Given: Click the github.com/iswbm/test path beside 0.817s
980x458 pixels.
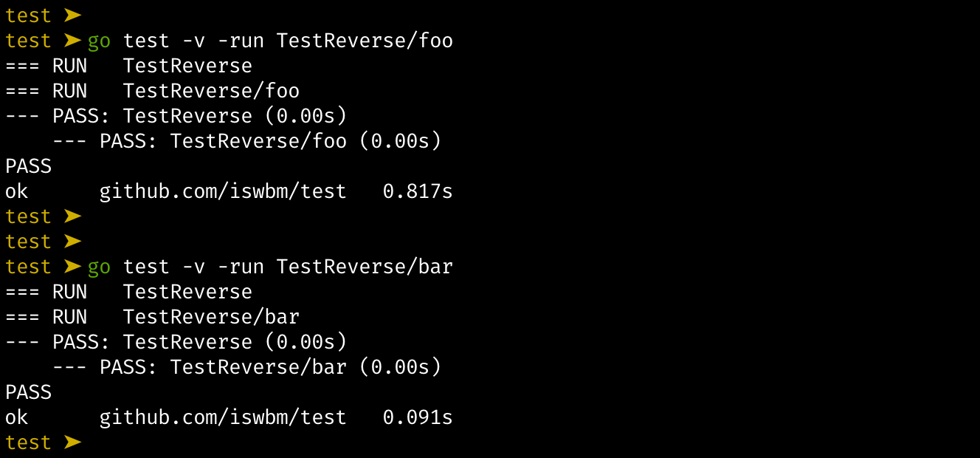Looking at the screenshot, I should 223,191.
